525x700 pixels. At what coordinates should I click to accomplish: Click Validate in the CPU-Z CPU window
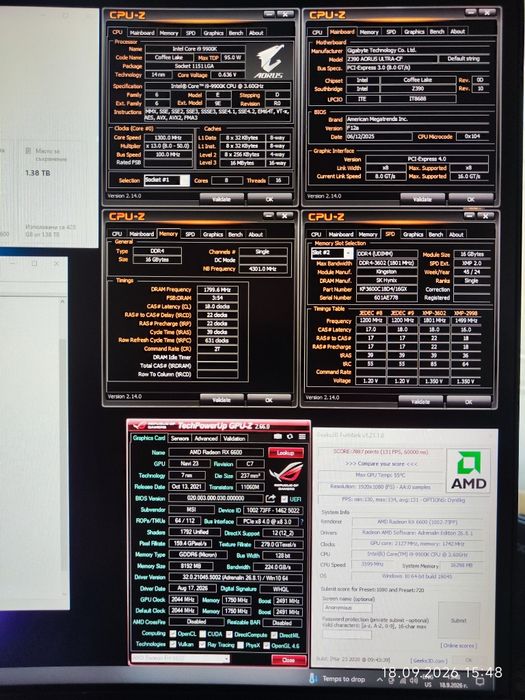pos(221,199)
